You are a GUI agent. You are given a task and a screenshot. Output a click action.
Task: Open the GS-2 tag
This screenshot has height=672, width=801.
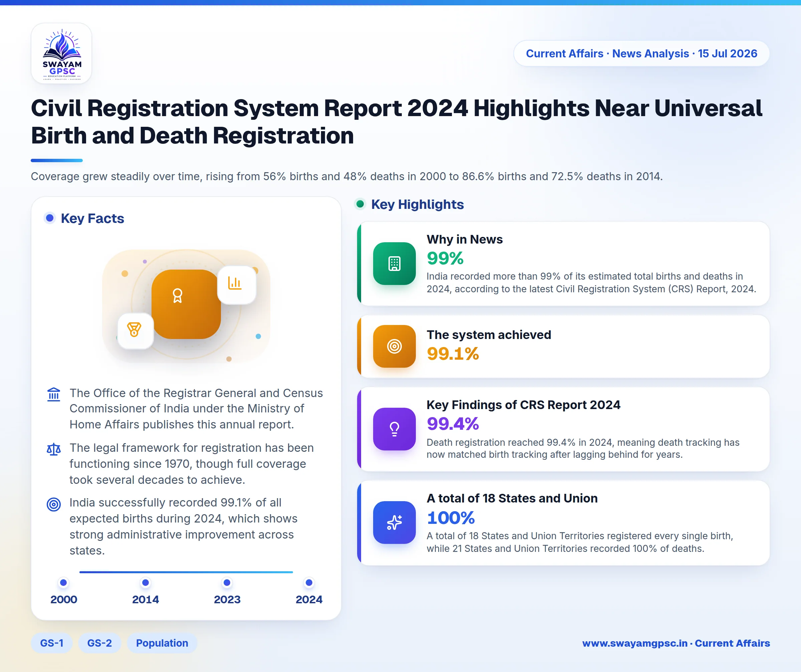[x=99, y=643]
